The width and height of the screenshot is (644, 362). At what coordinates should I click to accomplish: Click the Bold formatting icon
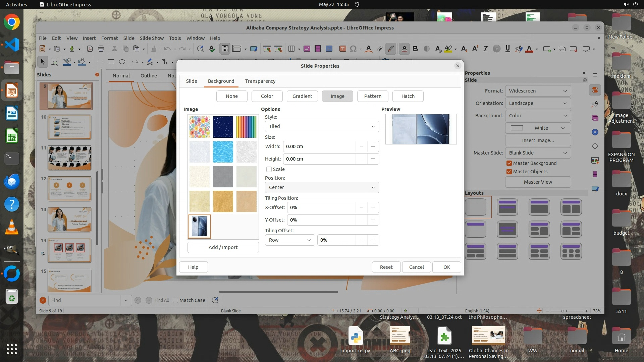tap(415, 49)
